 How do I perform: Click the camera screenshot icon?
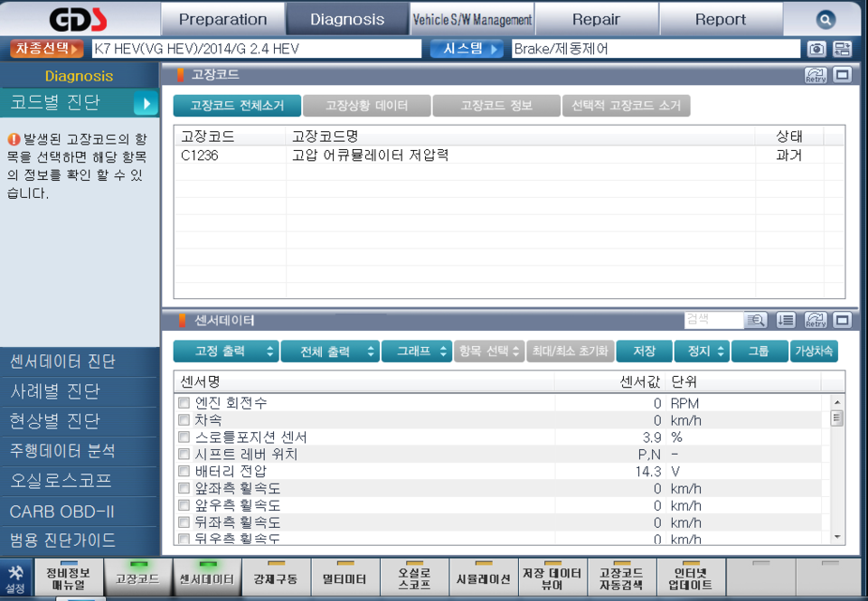(816, 49)
